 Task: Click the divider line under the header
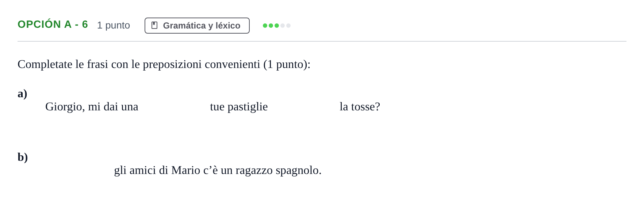pos(322,41)
